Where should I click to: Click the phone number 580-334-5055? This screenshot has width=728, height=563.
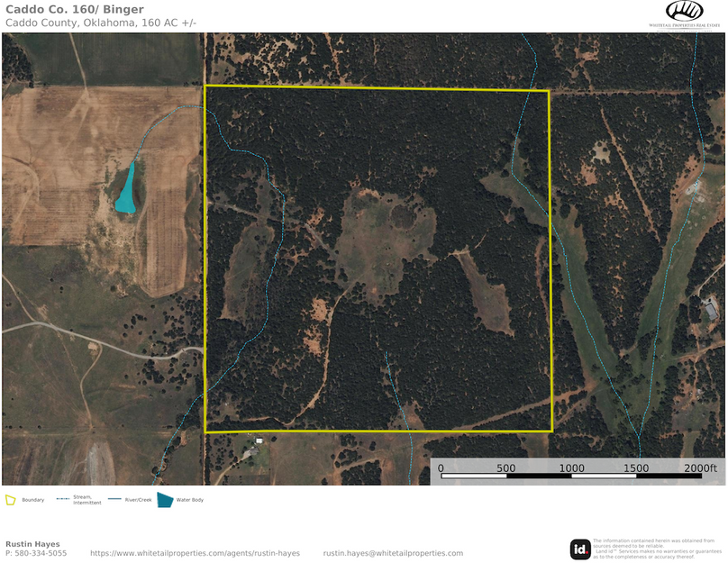coord(40,553)
